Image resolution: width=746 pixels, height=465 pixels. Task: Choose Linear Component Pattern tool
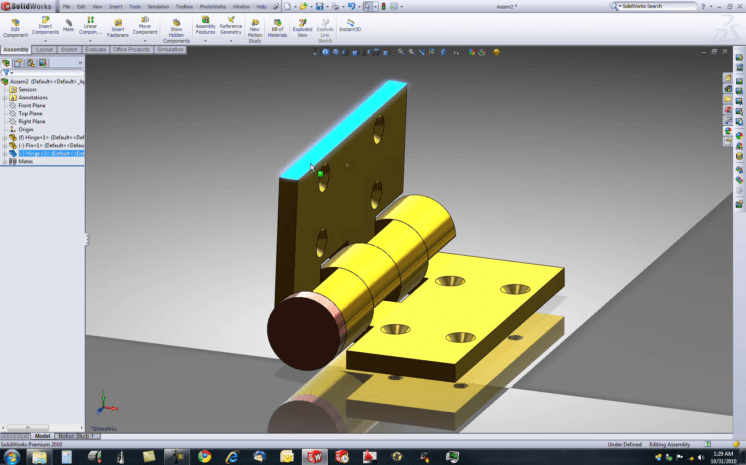(x=90, y=26)
